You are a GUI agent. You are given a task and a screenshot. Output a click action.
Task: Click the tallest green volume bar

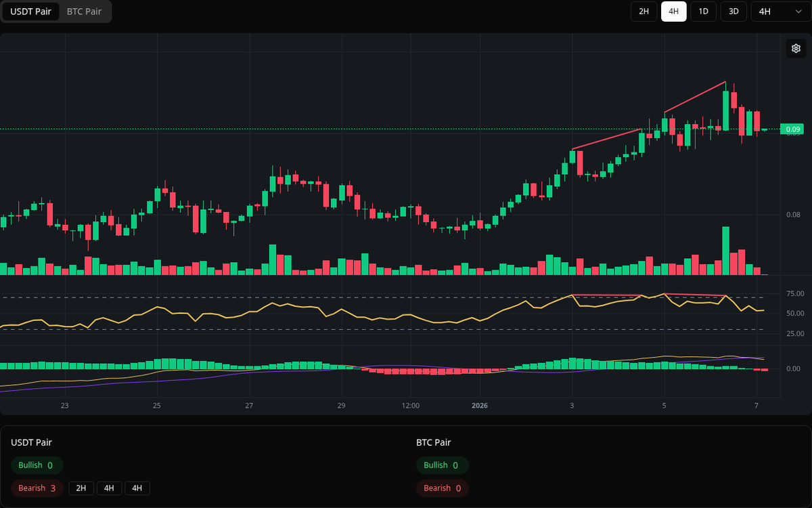click(725, 251)
